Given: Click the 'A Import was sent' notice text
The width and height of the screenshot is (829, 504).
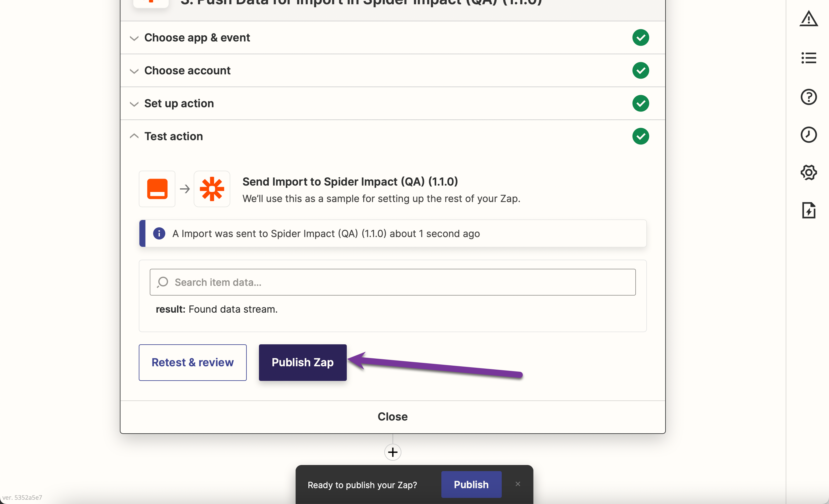Looking at the screenshot, I should (x=326, y=233).
